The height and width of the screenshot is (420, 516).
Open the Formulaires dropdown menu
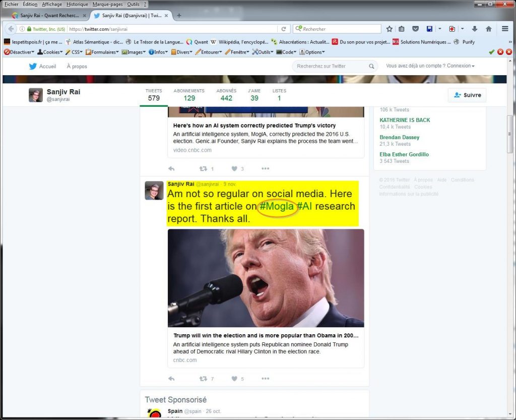(102, 52)
